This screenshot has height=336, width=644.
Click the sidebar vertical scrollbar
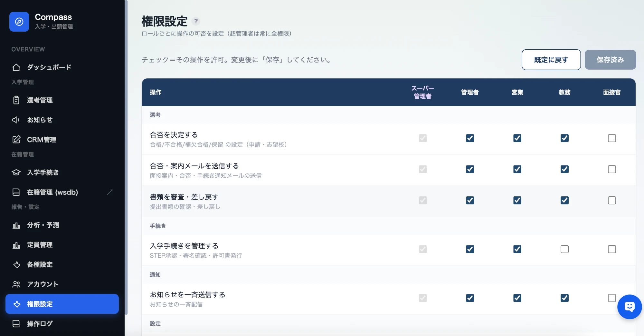[126, 157]
